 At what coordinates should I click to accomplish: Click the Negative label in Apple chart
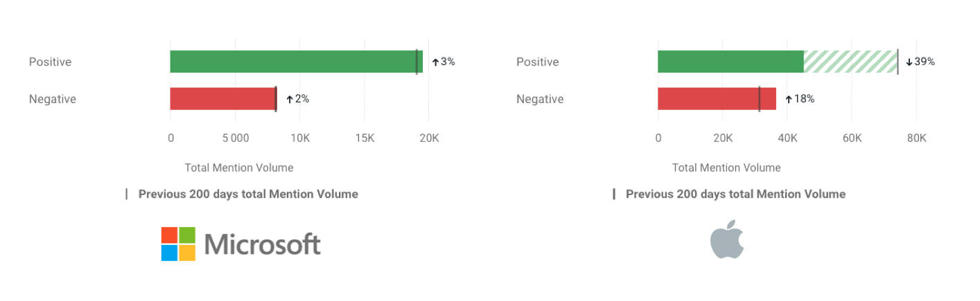(x=540, y=100)
